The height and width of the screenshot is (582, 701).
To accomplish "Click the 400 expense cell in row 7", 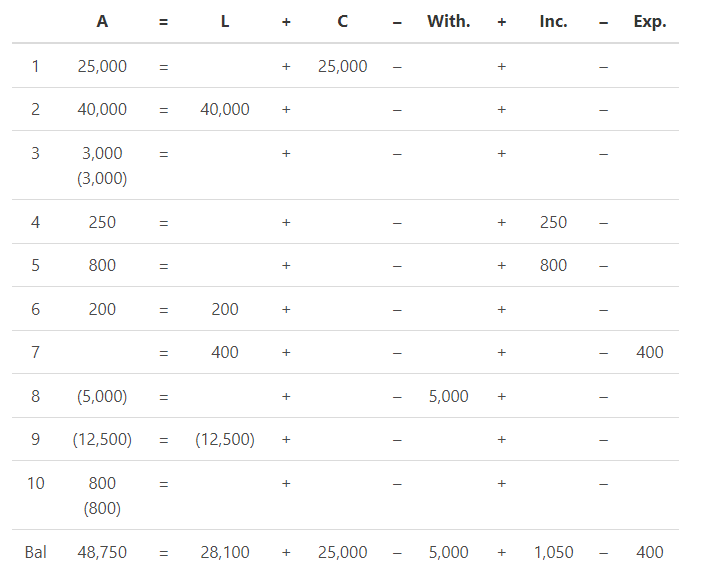I will click(x=650, y=352).
